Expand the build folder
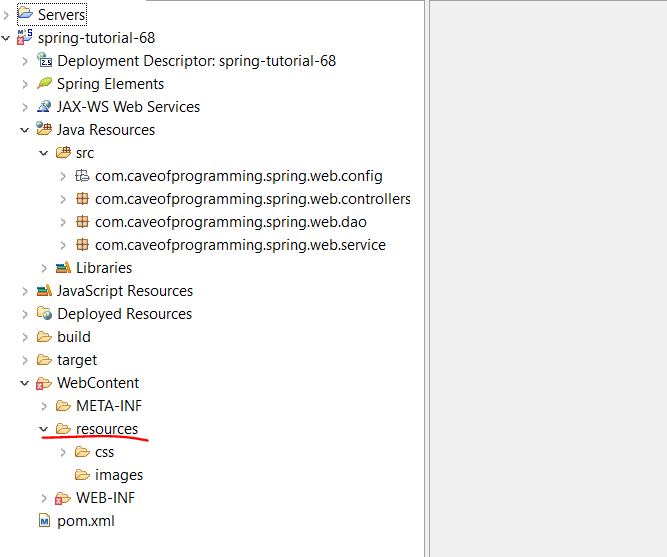 tap(25, 337)
